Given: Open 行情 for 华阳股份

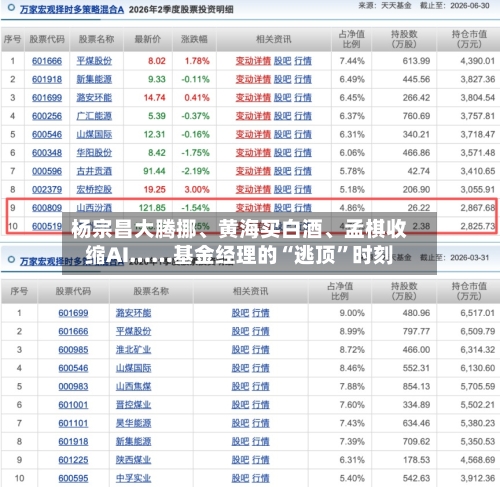Looking at the screenshot, I should pos(303,153).
